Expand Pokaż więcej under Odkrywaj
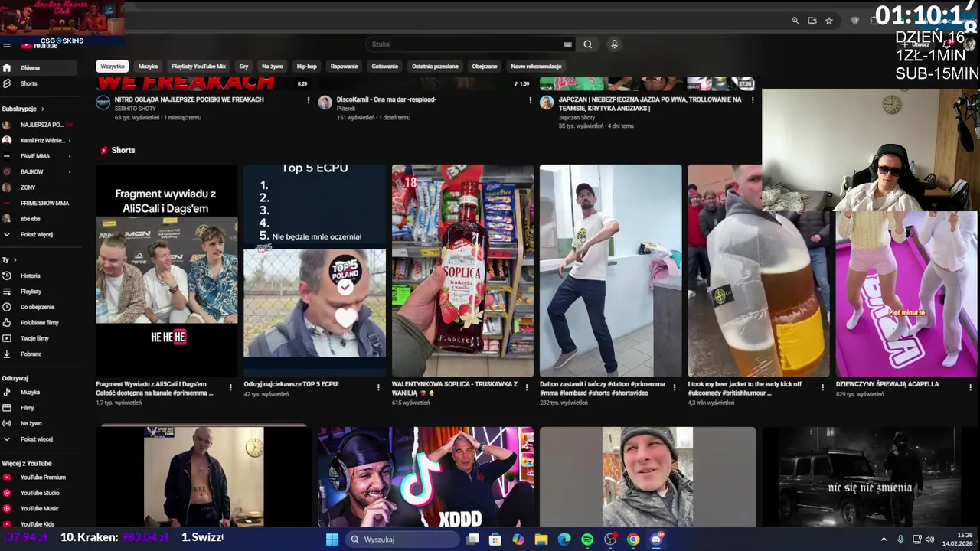This screenshot has height=551, width=980. [38, 439]
